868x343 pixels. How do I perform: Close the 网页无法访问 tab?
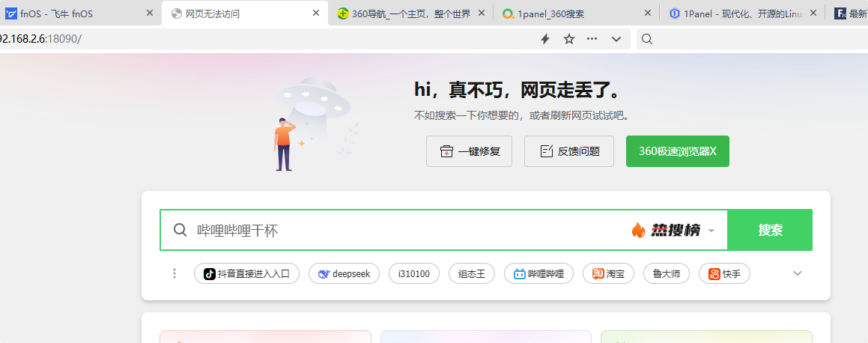316,13
